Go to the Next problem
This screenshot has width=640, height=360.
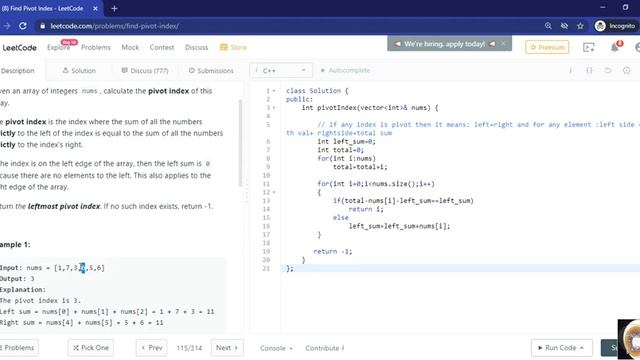tap(227, 348)
